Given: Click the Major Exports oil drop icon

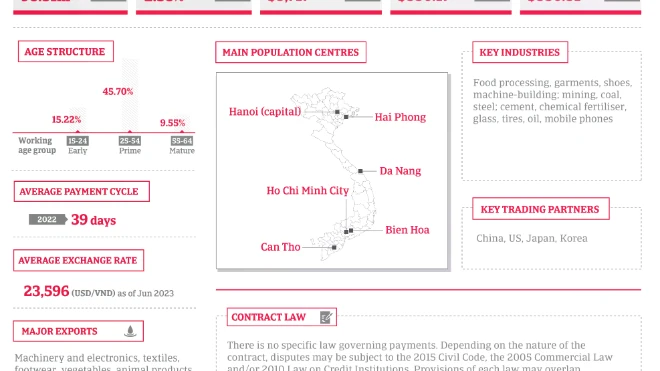Looking at the screenshot, I should click(130, 331).
